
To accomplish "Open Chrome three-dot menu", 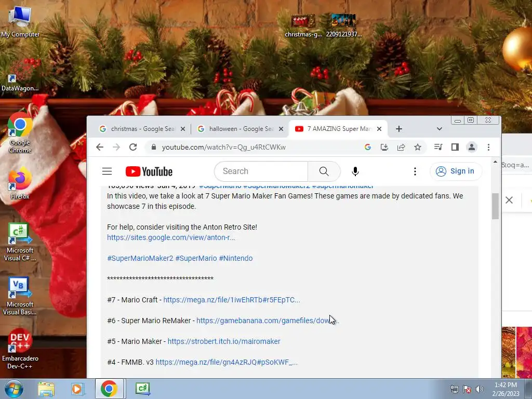I will [x=488, y=147].
